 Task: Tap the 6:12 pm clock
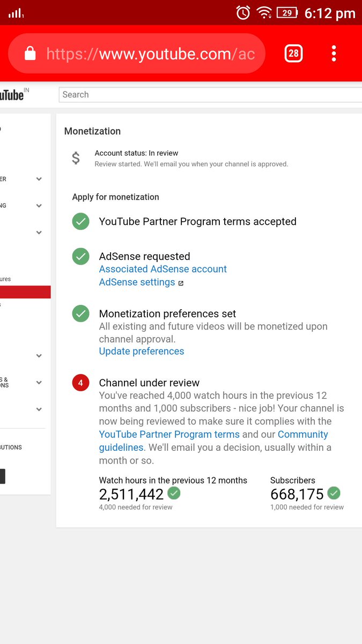point(330,13)
